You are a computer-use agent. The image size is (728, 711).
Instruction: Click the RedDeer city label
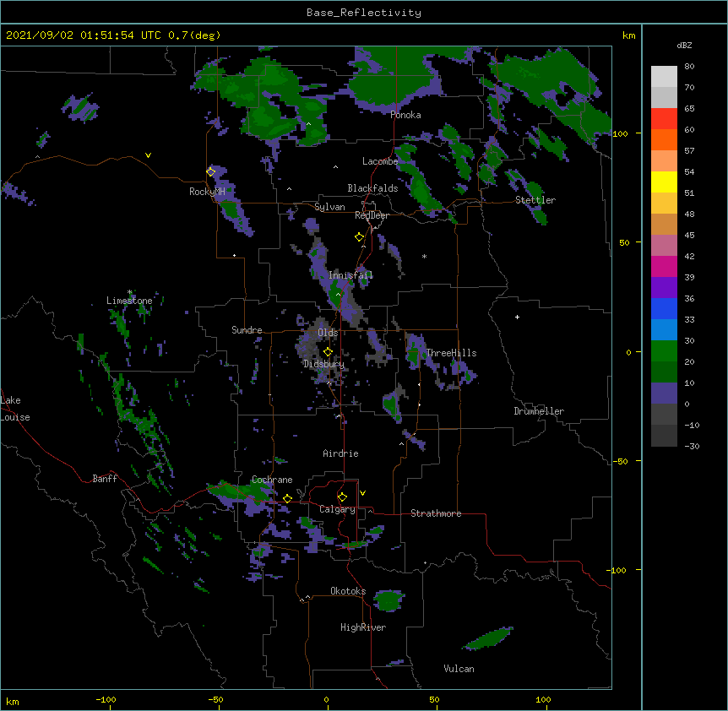click(372, 215)
